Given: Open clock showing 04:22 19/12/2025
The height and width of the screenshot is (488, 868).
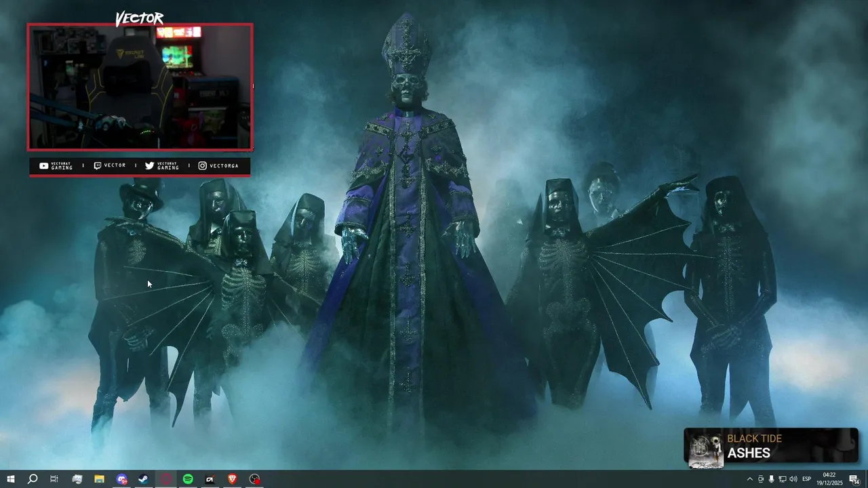Looking at the screenshot, I should pyautogui.click(x=829, y=479).
